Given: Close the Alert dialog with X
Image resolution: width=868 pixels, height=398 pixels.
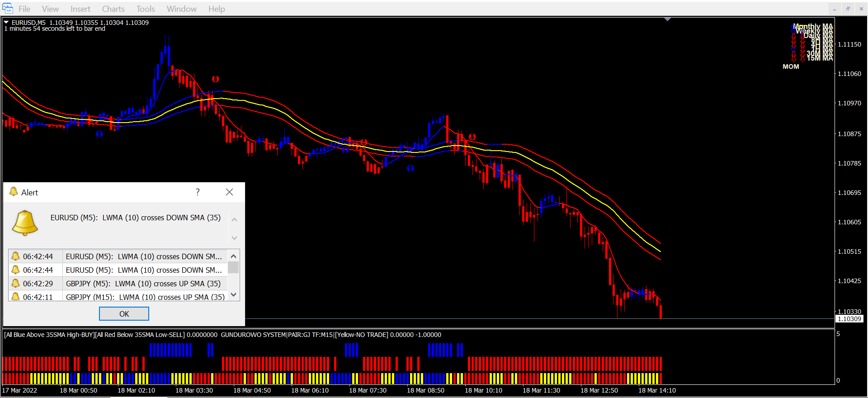Looking at the screenshot, I should tap(229, 192).
